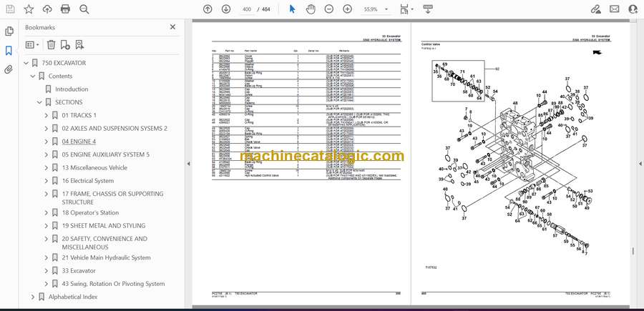Add a new bookmark icon
The width and height of the screenshot is (644, 311).
pyautogui.click(x=65, y=45)
